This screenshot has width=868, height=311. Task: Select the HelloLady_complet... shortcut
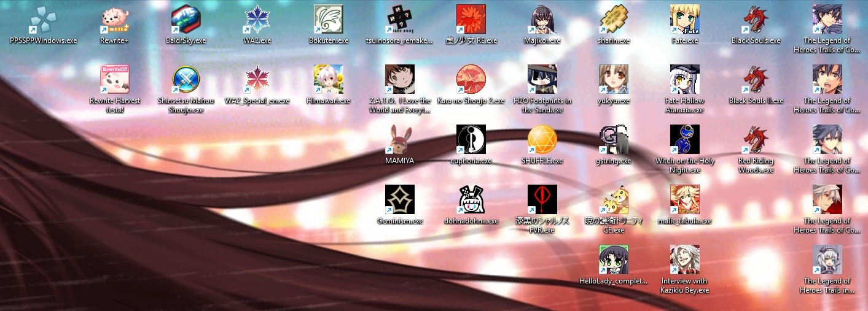tap(614, 260)
